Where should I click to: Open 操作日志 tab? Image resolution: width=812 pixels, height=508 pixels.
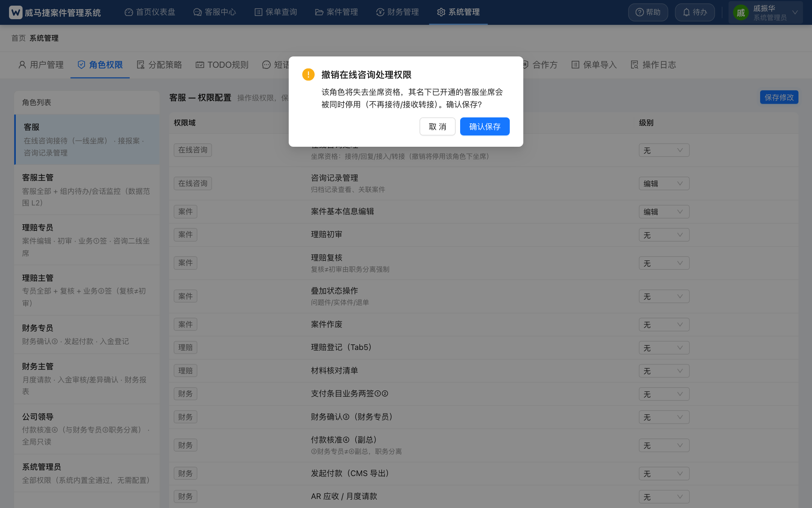(x=653, y=65)
